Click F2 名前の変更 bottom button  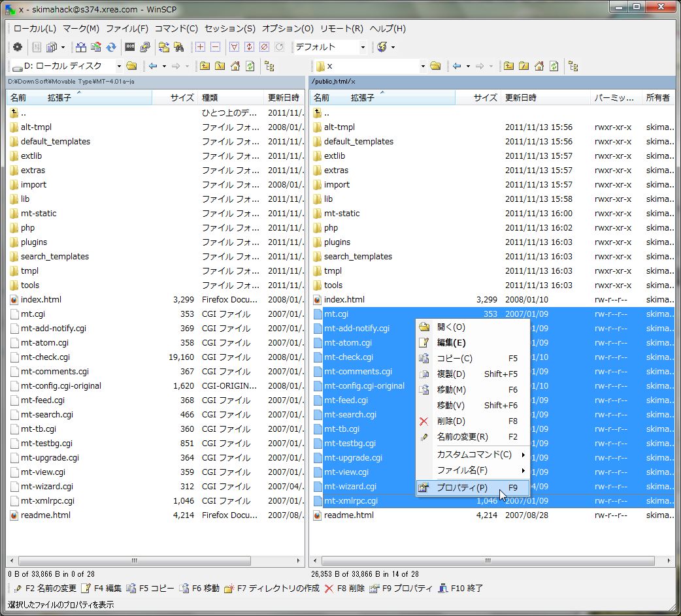click(x=45, y=588)
